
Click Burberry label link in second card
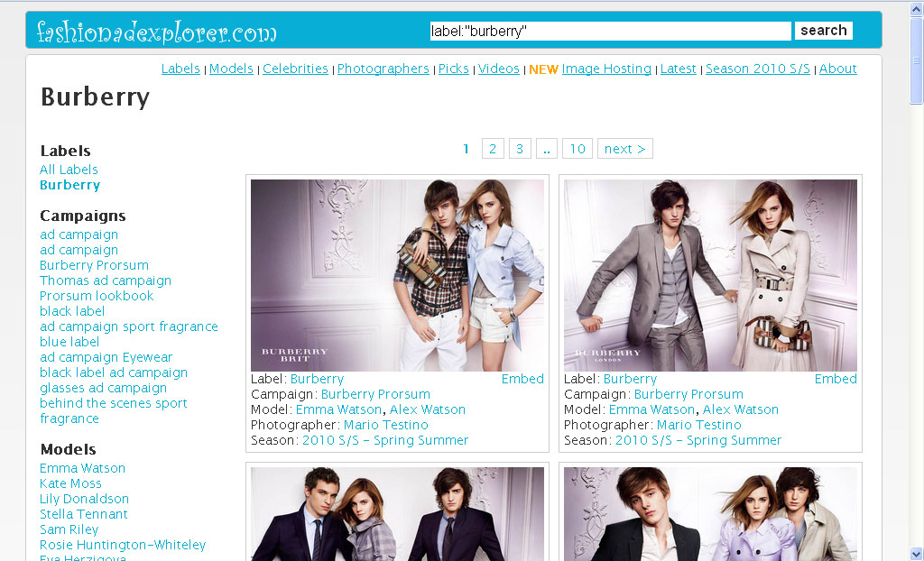[x=630, y=379]
